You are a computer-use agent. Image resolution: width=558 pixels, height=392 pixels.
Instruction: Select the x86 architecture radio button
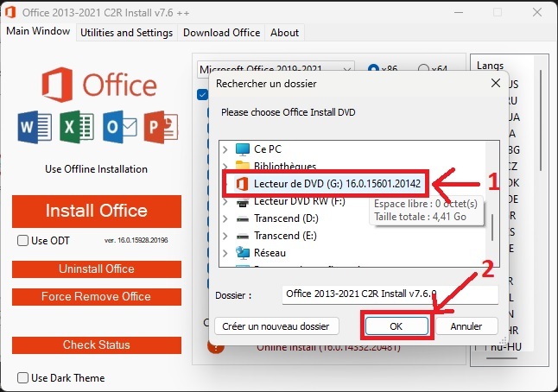[373, 68]
